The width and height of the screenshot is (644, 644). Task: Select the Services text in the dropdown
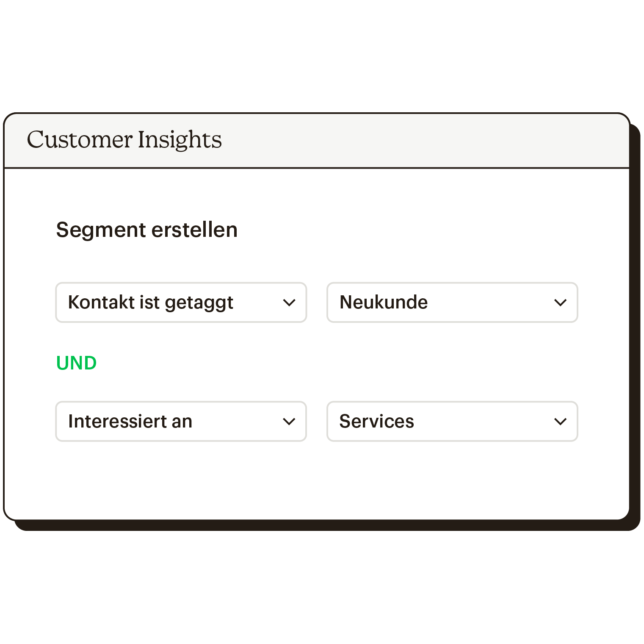click(376, 422)
